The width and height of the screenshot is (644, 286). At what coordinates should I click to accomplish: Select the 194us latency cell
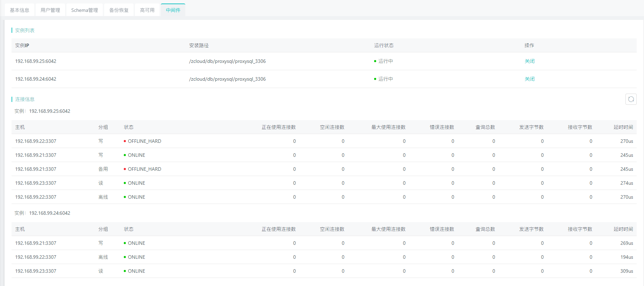(627, 257)
